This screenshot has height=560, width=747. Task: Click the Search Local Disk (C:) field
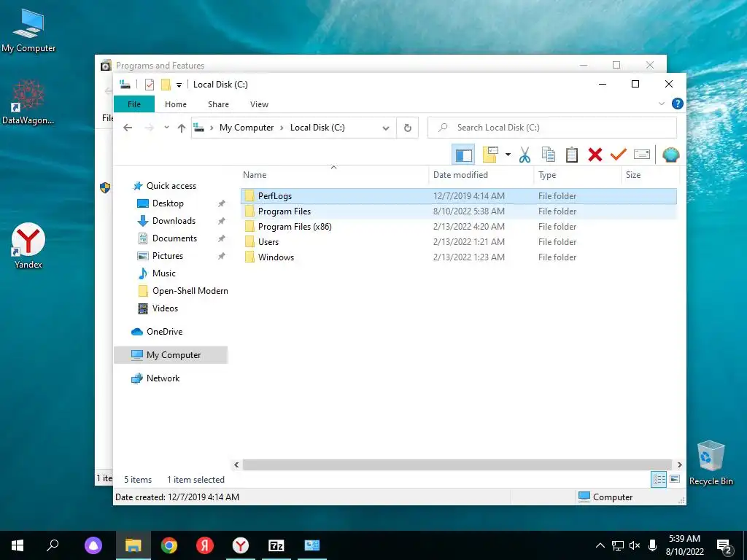pos(552,128)
